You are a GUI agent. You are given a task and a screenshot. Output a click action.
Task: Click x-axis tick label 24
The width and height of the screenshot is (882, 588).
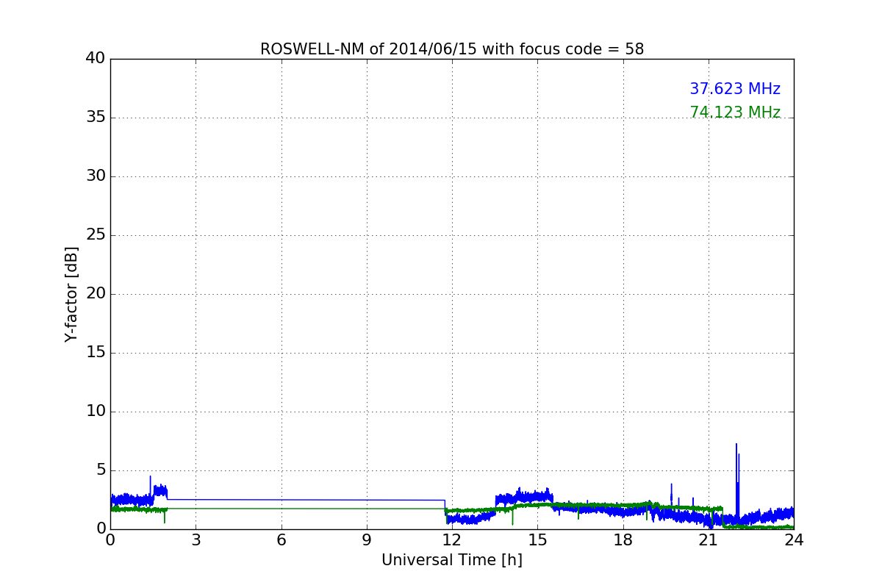click(794, 540)
